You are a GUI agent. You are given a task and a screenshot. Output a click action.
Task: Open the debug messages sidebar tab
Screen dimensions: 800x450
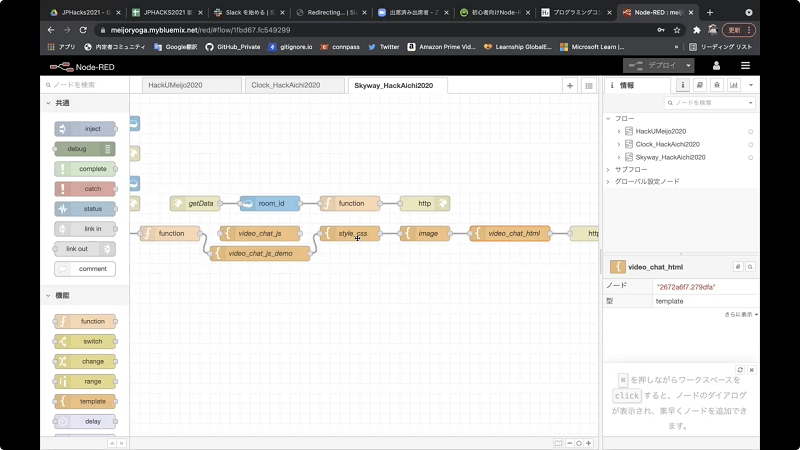point(716,86)
